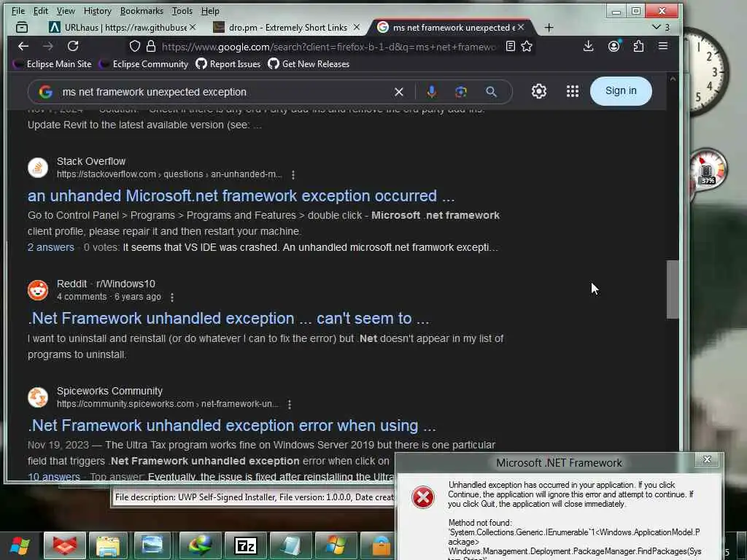747x560 pixels.
Task: Click the Spiceworks Community site favicon
Action: click(x=38, y=397)
